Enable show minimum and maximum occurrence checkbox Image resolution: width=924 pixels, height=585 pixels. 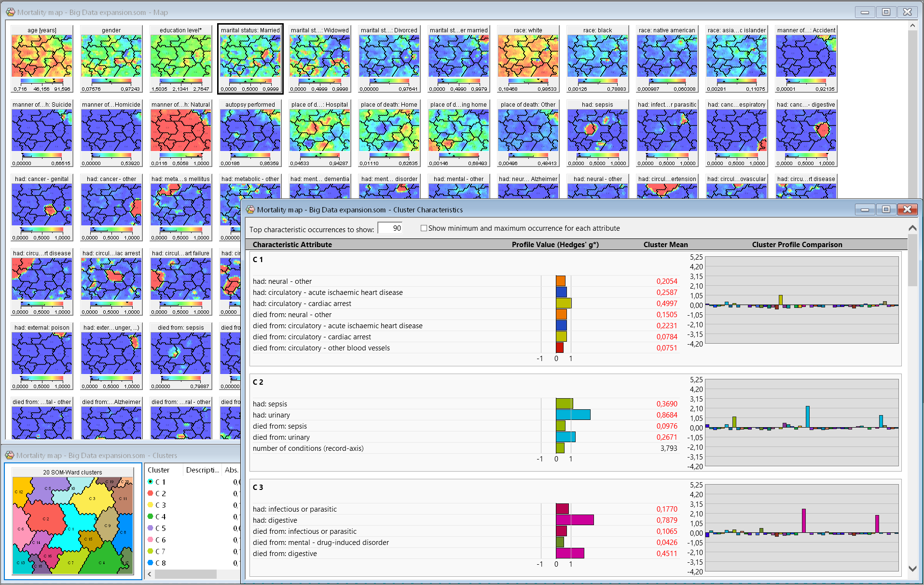(424, 228)
